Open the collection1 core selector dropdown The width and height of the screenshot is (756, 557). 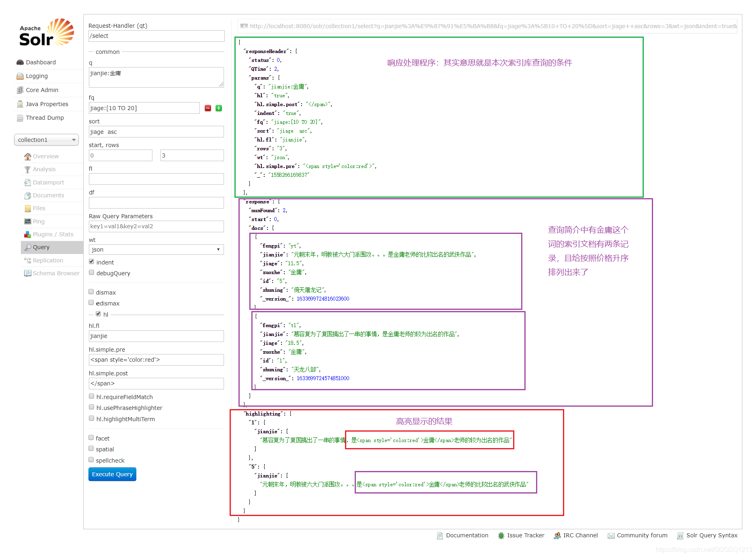[46, 140]
